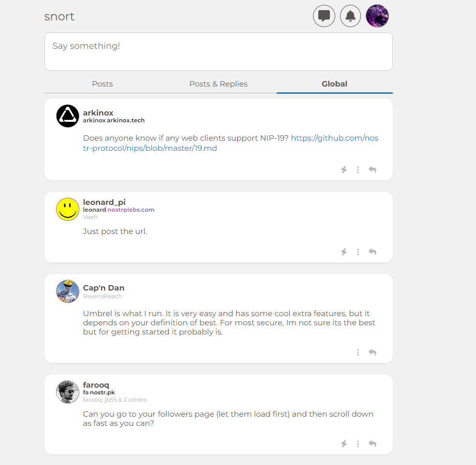Open your profile avatar in the header
476x465 pixels.
coord(377,16)
